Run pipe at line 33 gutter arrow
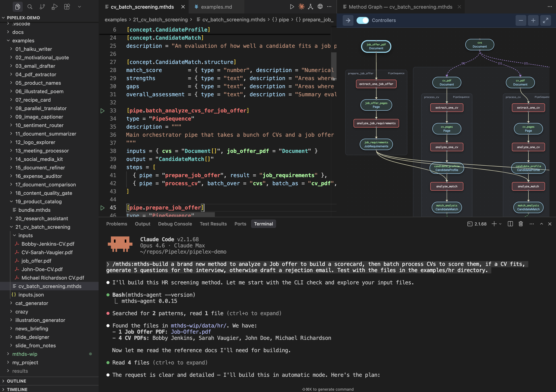Image resolution: width=556 pixels, height=392 pixels. pos(102,111)
